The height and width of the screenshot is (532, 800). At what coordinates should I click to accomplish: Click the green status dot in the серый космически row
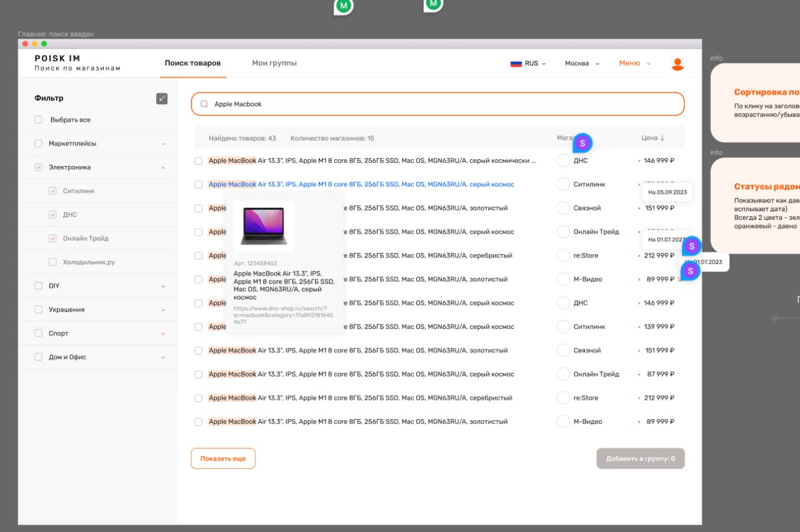pyautogui.click(x=639, y=160)
